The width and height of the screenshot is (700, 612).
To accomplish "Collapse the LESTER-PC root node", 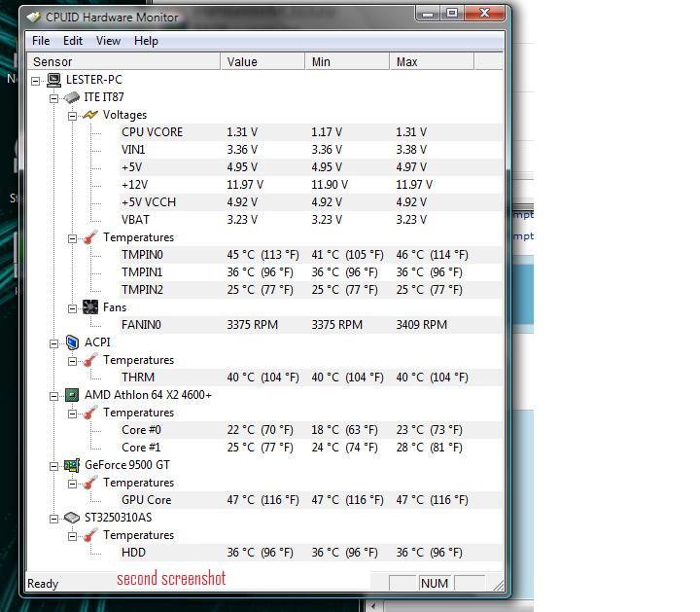I will pyautogui.click(x=36, y=81).
